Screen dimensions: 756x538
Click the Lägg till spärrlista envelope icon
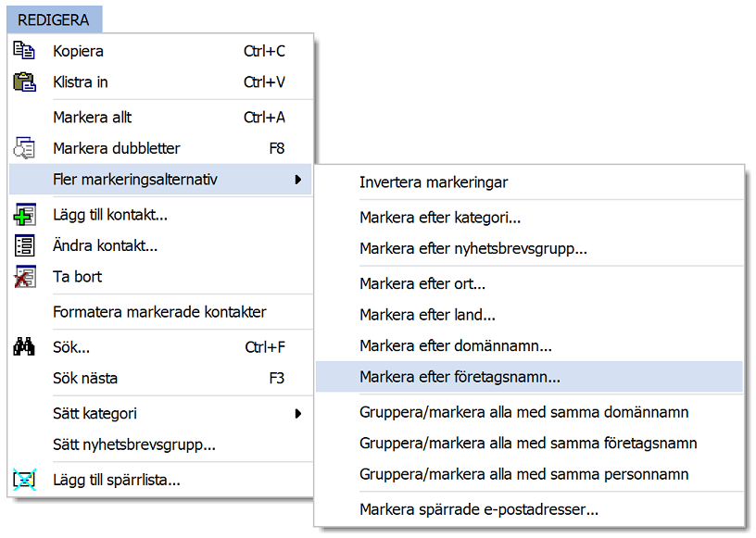[24, 480]
